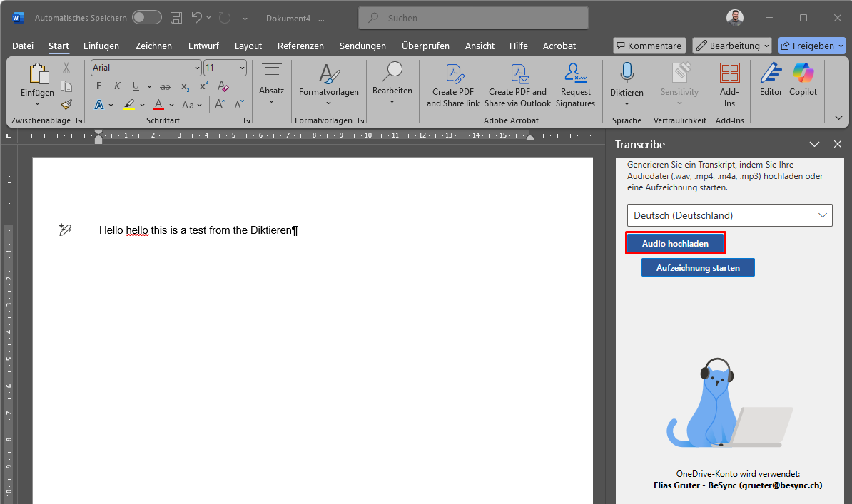Click Create PDF and Share via Outlook
Screen dimensions: 852x504
pos(518,86)
